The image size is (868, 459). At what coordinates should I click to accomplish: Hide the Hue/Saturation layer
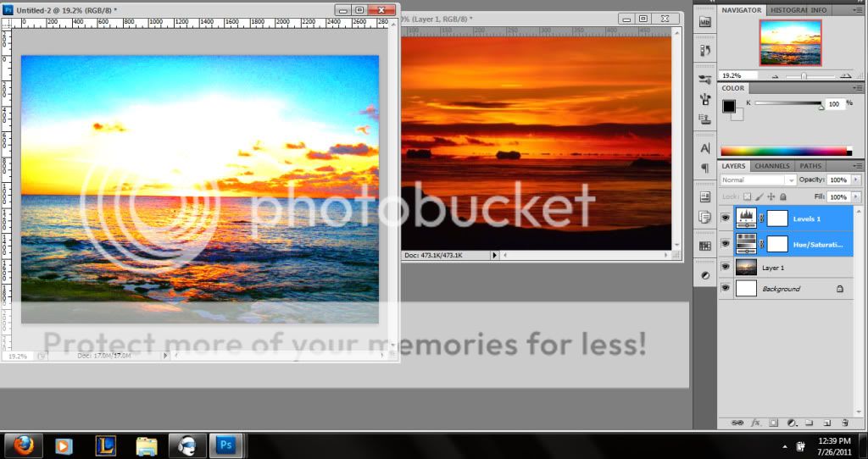(x=726, y=244)
